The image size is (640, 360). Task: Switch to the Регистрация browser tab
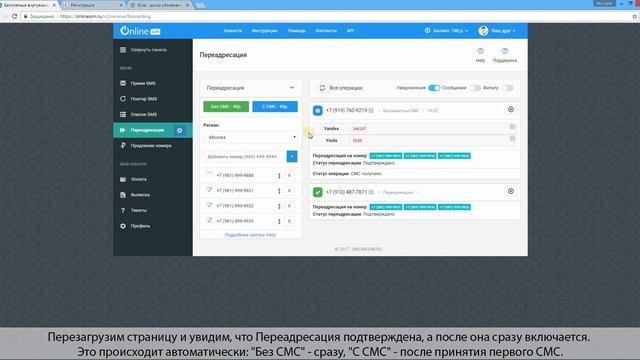93,5
